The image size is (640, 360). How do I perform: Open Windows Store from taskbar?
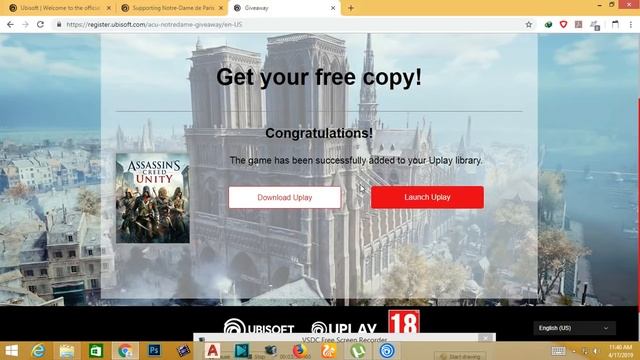pyautogui.click(x=96, y=351)
